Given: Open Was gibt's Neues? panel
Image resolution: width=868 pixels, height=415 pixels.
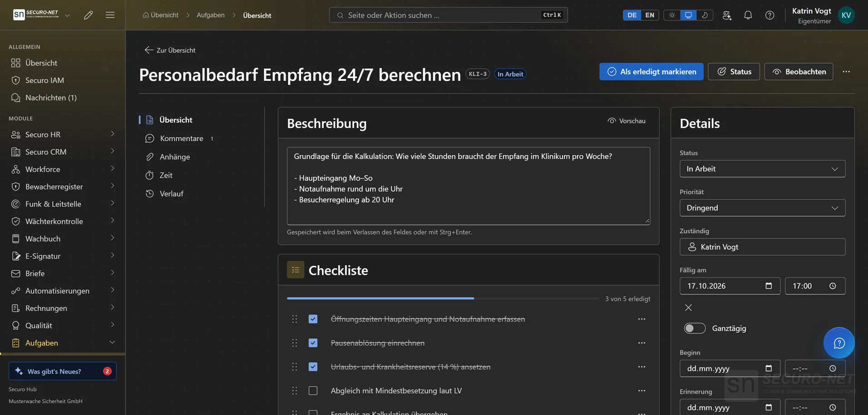Looking at the screenshot, I should pyautogui.click(x=63, y=371).
